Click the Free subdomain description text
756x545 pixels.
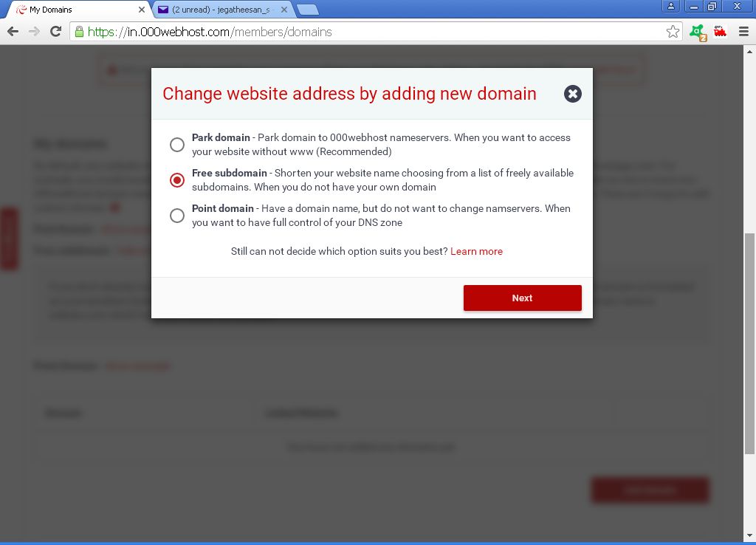point(383,180)
